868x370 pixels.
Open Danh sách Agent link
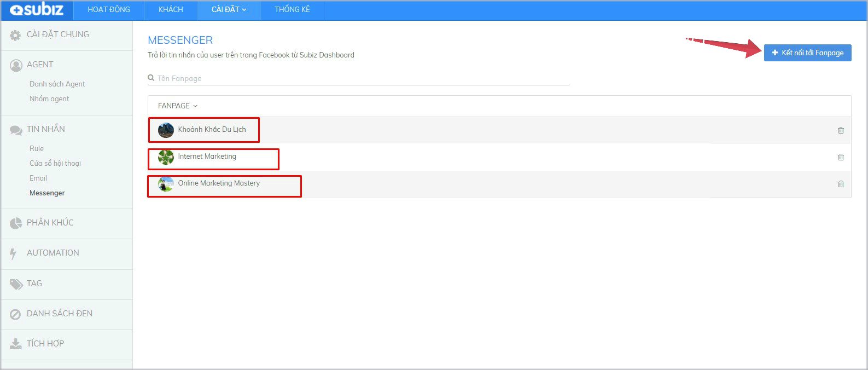[57, 84]
